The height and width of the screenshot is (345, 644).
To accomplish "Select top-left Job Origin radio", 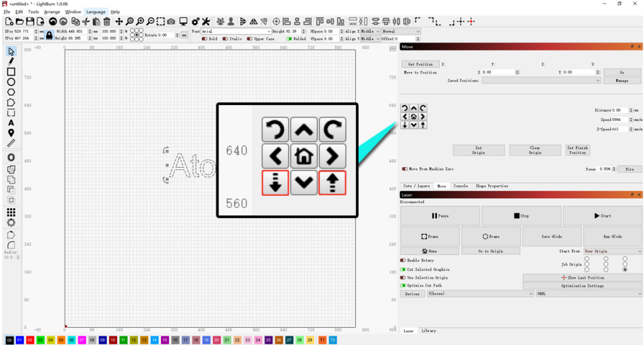I will coord(587,259).
